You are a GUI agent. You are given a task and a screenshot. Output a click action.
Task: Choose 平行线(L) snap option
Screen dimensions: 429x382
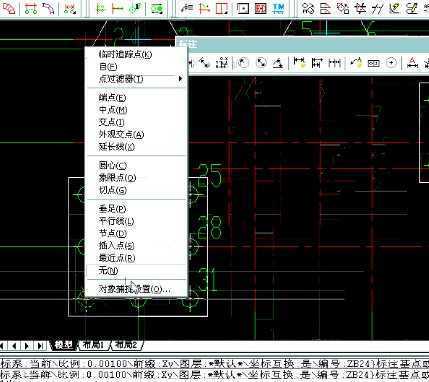pos(136,221)
